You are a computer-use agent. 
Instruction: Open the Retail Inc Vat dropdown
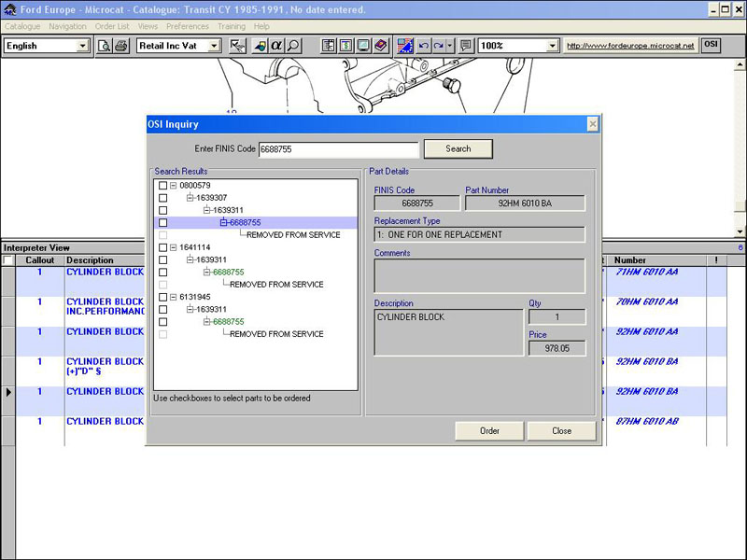pos(214,46)
